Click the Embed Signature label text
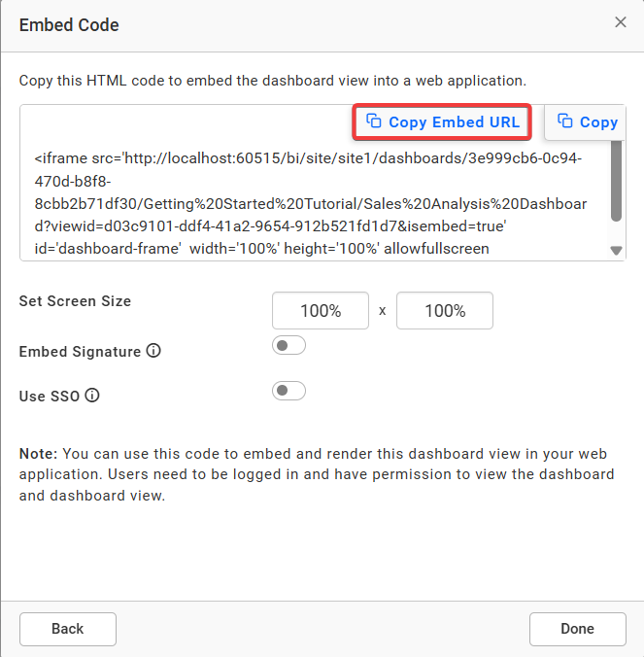Screen dimensions: 644x657 (x=80, y=352)
